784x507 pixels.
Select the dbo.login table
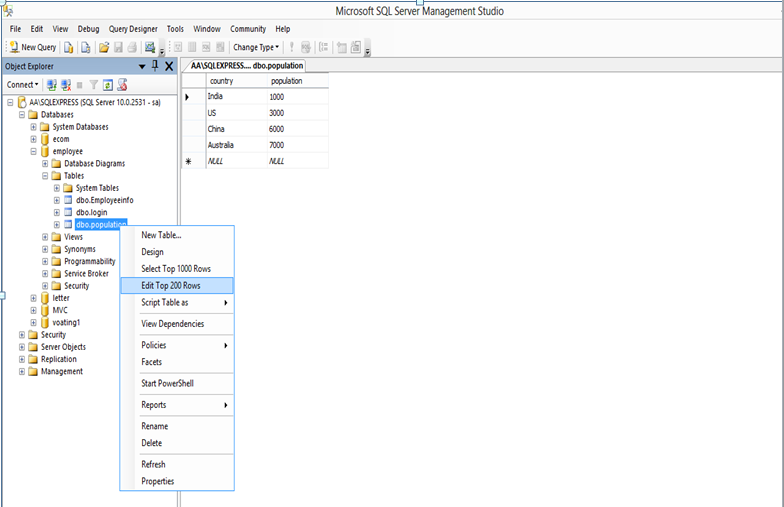pyautogui.click(x=92, y=212)
